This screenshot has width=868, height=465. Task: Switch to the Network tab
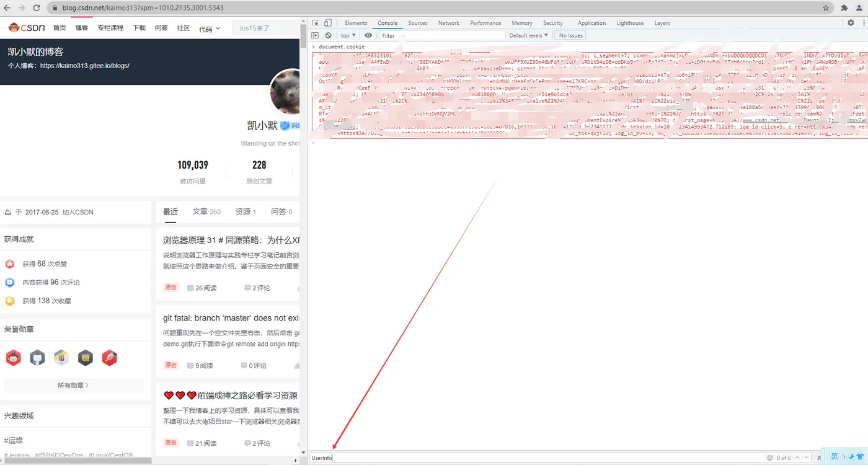pos(448,23)
